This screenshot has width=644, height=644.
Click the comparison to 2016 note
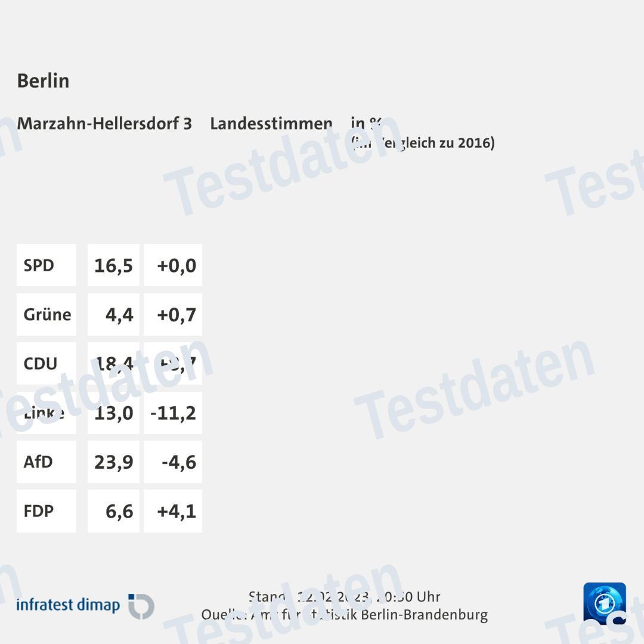[423, 143]
